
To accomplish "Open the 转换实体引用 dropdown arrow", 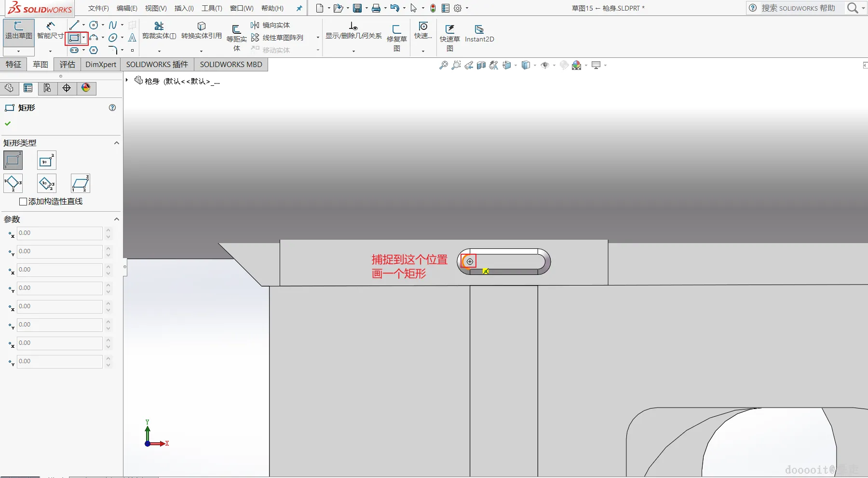I will (202, 51).
